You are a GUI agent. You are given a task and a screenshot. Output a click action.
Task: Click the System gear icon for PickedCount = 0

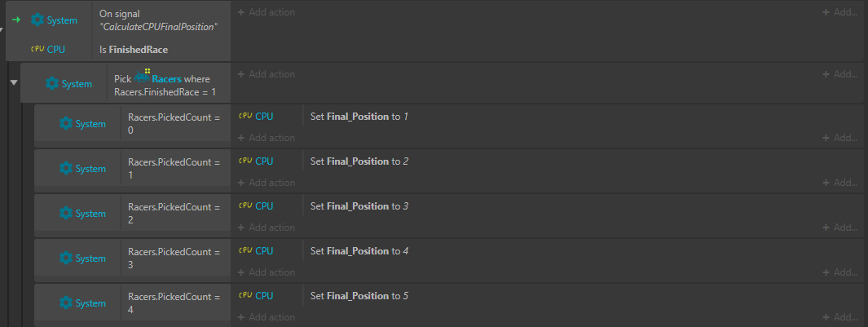pos(66,124)
